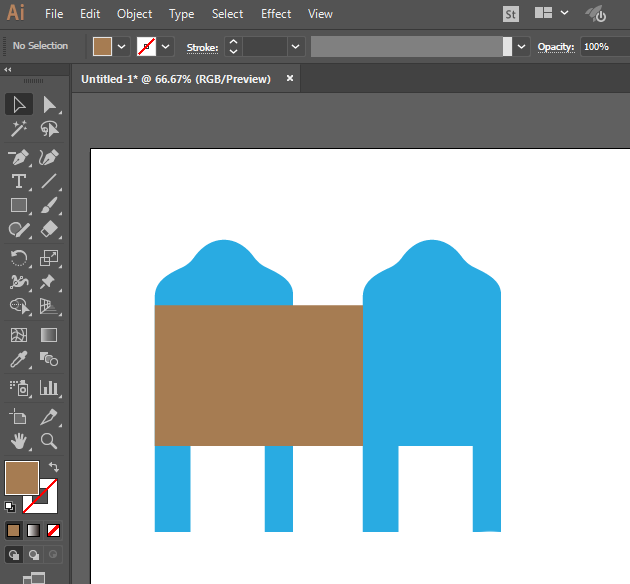This screenshot has width=630, height=584.
Task: Open the Object menu
Action: [134, 14]
